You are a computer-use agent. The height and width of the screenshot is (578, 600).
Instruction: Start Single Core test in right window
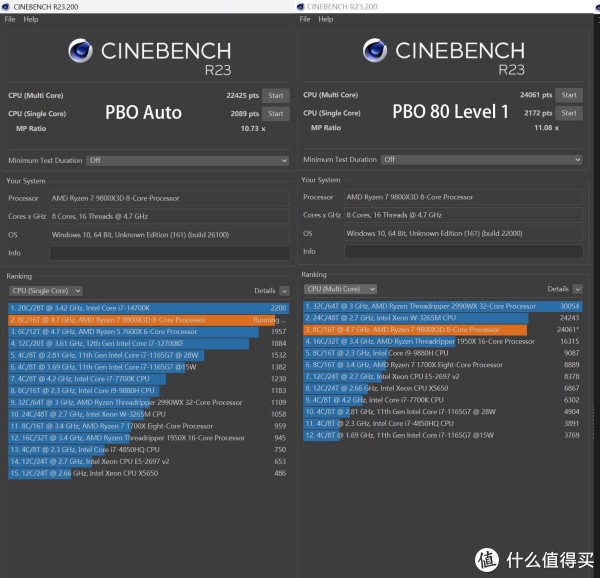(x=569, y=113)
